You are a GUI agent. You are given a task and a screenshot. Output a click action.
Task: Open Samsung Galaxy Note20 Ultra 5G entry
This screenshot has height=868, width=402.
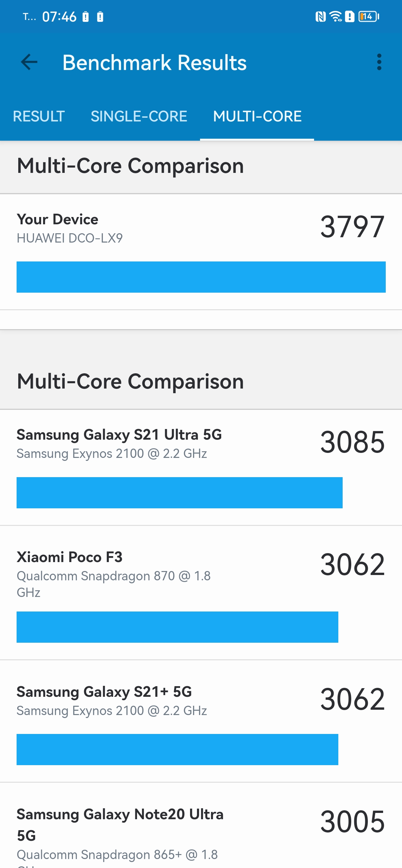click(x=201, y=826)
